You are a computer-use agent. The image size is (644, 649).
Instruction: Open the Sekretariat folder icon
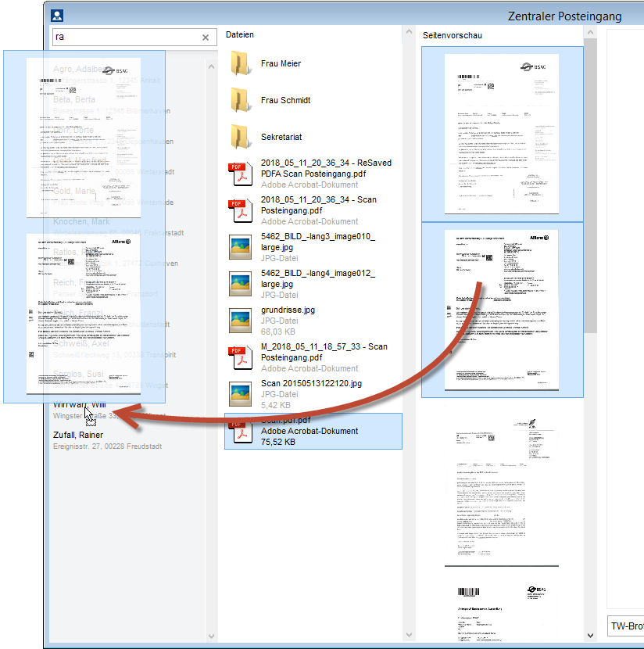point(240,137)
